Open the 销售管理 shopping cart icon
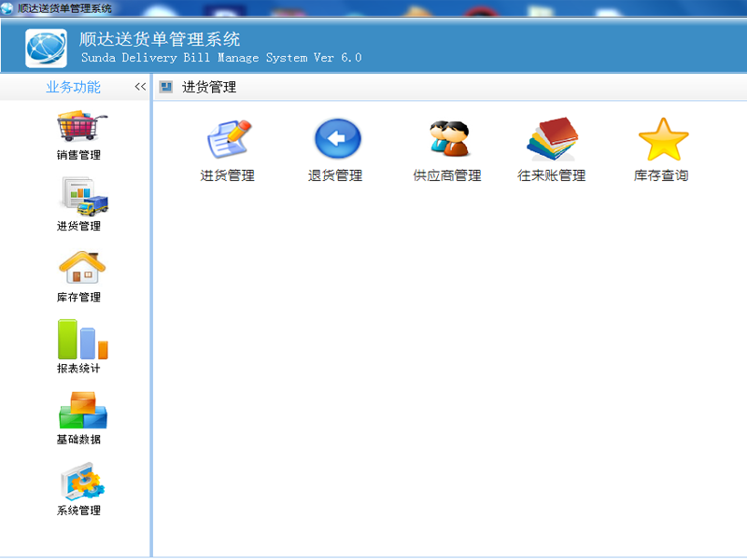Screen dimensions: 747x560 coord(81,127)
